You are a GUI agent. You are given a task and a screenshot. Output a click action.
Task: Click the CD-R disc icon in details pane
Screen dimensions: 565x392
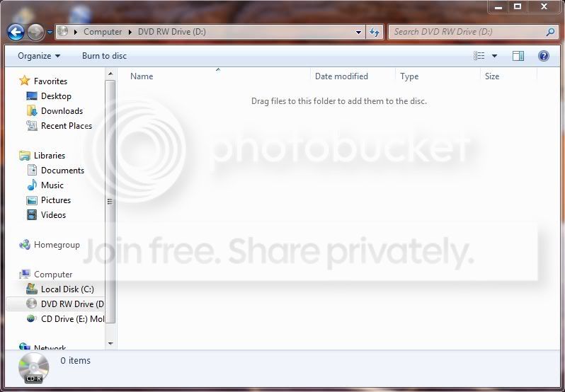click(x=33, y=367)
